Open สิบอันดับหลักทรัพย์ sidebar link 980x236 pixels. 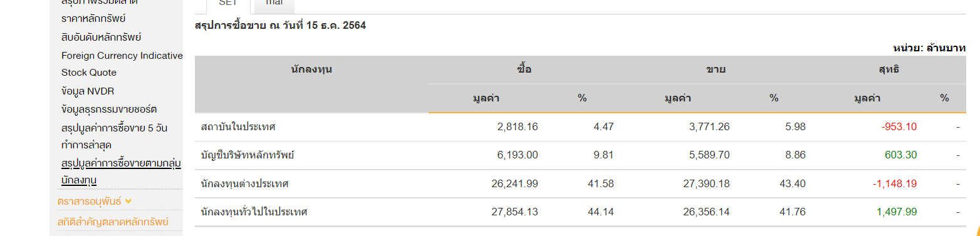(102, 37)
